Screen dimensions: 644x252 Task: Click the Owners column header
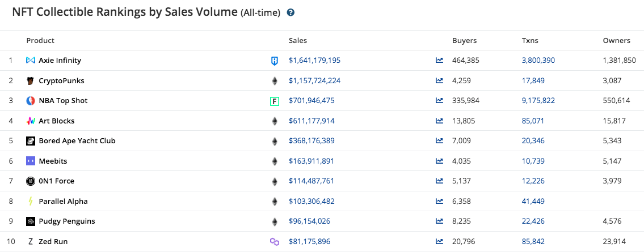pos(617,41)
